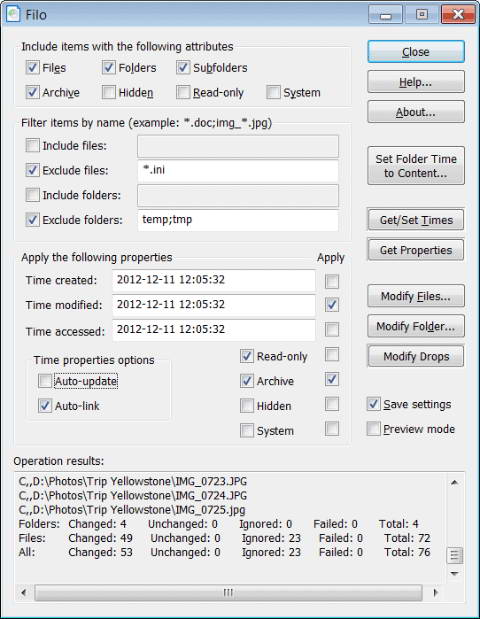Click the vertical scrollbar thumb in results
Screen dimensions: 480x619
[x=454, y=555]
